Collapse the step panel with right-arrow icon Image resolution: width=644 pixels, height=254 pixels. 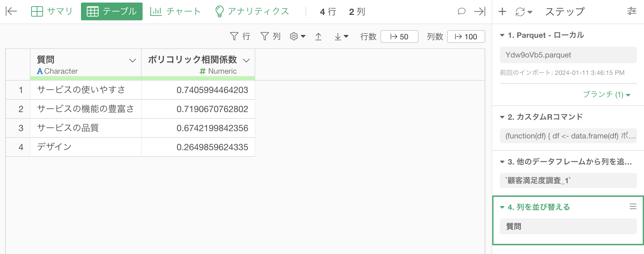[480, 11]
